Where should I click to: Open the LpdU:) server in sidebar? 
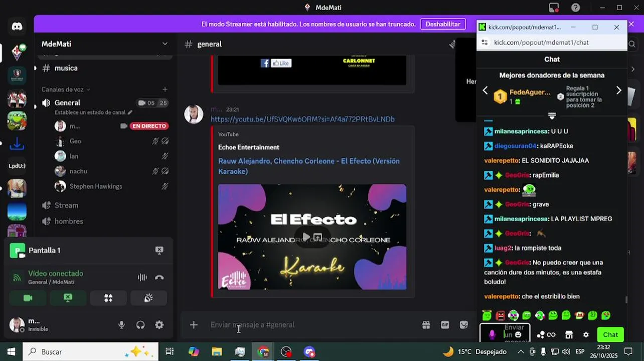pyautogui.click(x=17, y=166)
